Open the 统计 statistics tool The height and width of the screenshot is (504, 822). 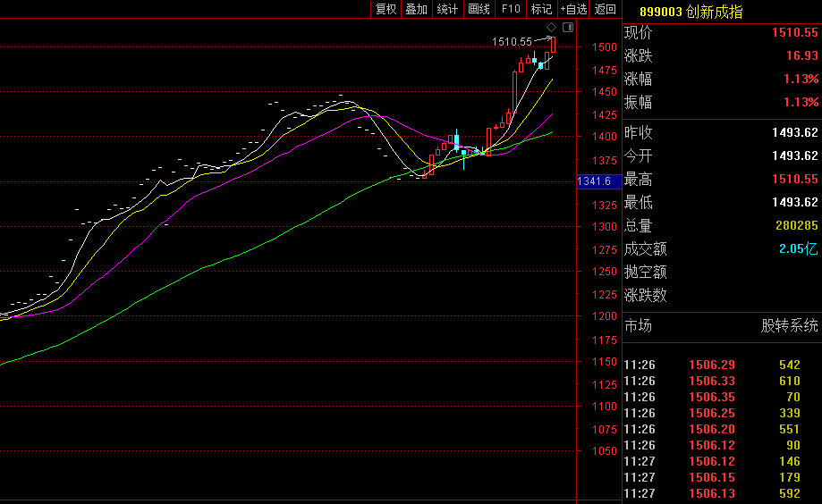coord(447,9)
